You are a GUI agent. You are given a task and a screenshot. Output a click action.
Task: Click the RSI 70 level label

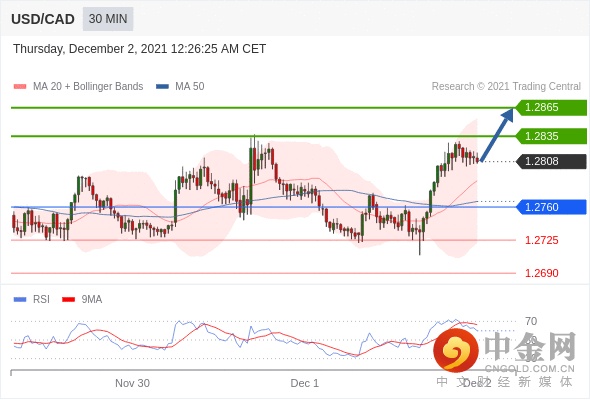[x=531, y=321]
